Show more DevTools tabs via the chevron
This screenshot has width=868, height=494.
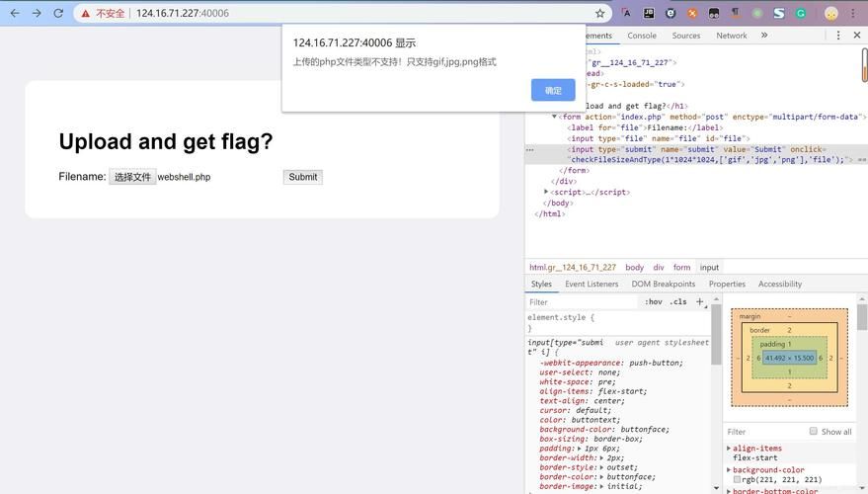click(x=764, y=36)
